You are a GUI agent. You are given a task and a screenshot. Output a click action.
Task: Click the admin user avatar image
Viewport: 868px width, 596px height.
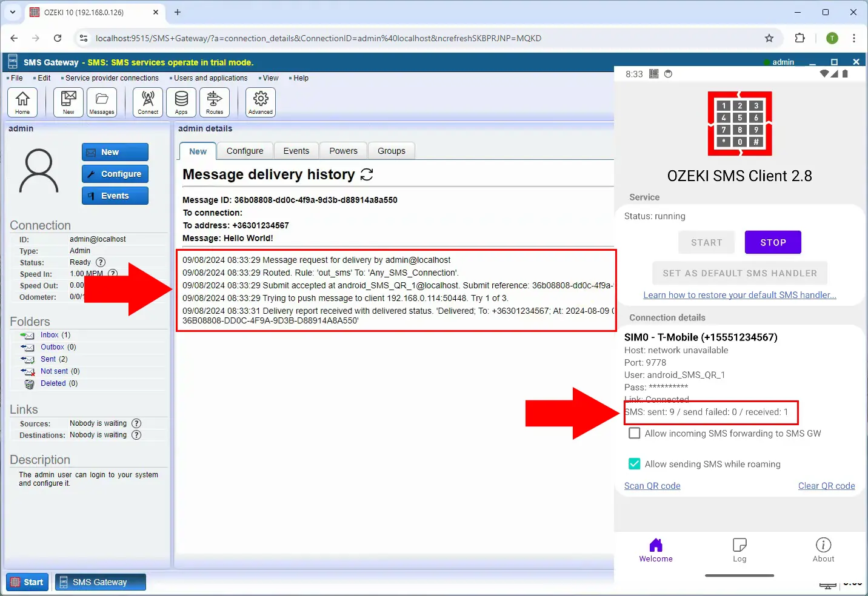click(39, 171)
